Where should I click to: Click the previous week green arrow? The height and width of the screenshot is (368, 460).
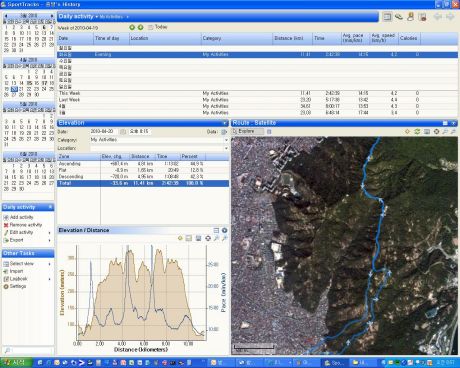pos(132,27)
